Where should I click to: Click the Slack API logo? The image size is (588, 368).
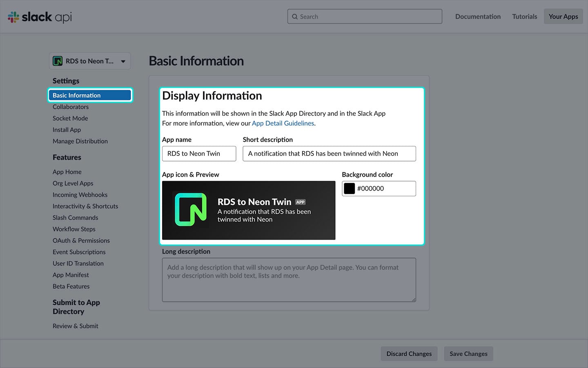(x=40, y=17)
